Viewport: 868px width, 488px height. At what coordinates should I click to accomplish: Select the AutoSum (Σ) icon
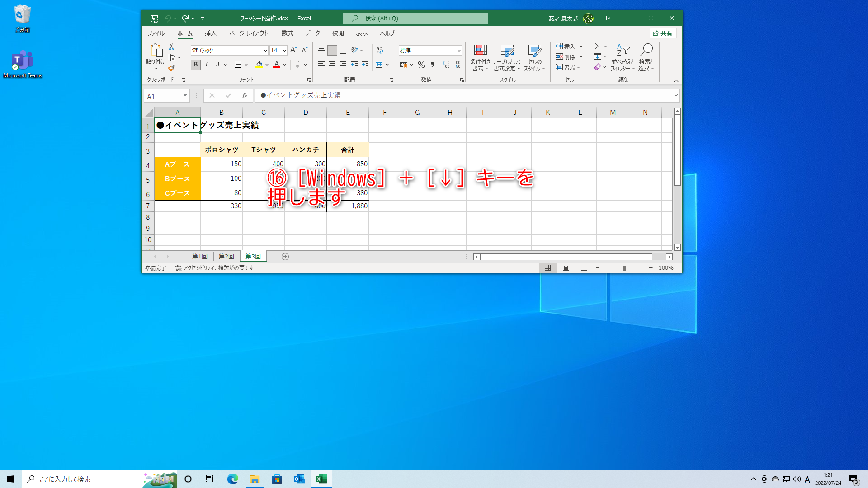point(598,46)
